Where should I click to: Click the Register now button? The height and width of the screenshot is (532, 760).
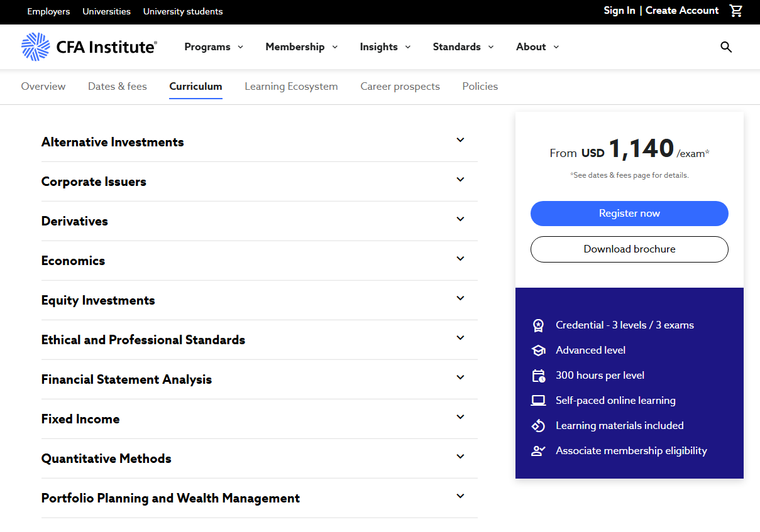[x=629, y=214]
